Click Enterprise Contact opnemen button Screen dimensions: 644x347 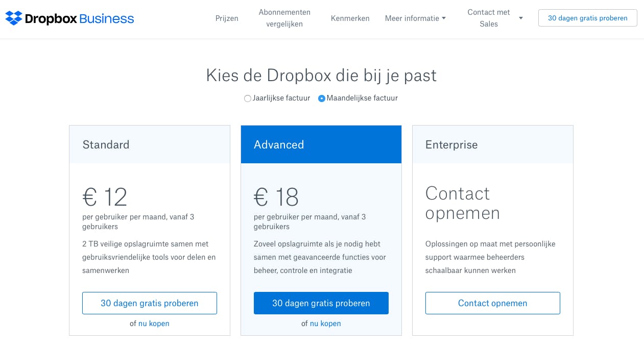(x=493, y=303)
